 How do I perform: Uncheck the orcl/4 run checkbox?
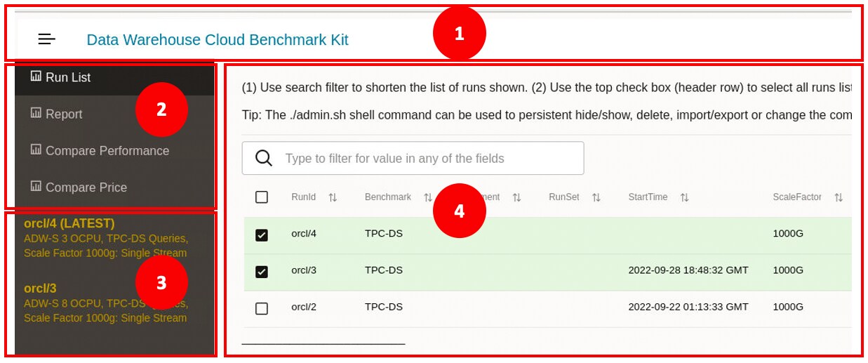[262, 235]
